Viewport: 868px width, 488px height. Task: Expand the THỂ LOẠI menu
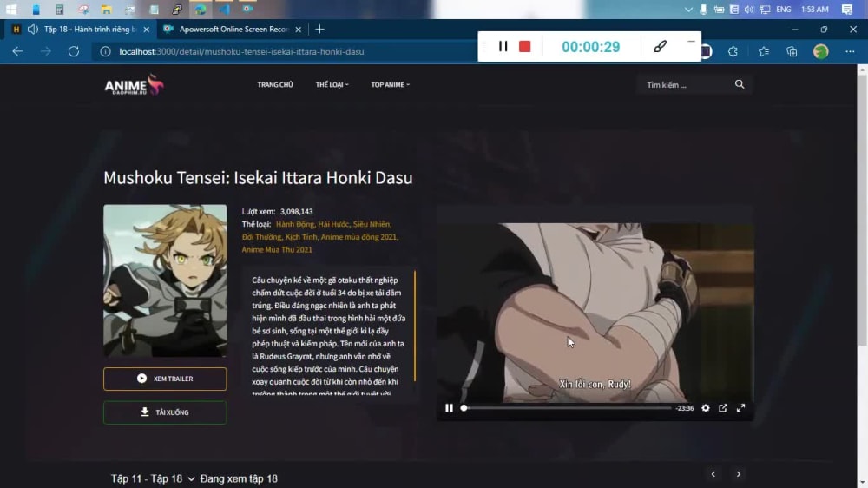tap(332, 85)
